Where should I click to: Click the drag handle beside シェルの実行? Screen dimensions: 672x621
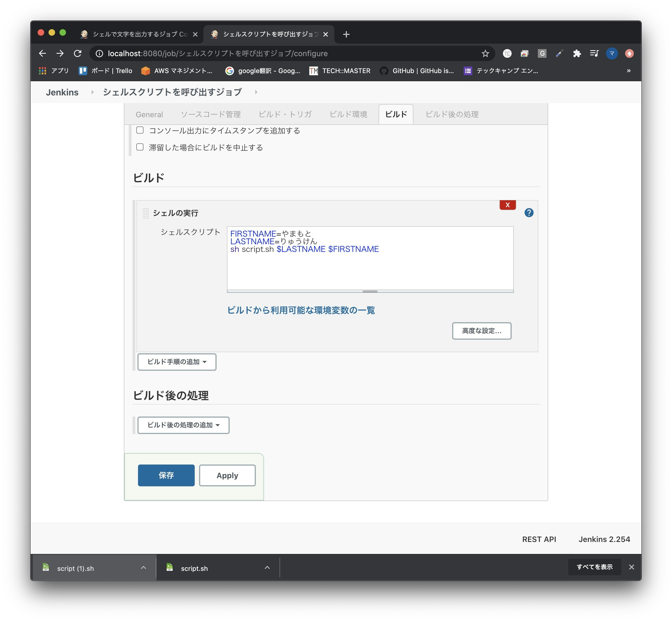pos(145,213)
